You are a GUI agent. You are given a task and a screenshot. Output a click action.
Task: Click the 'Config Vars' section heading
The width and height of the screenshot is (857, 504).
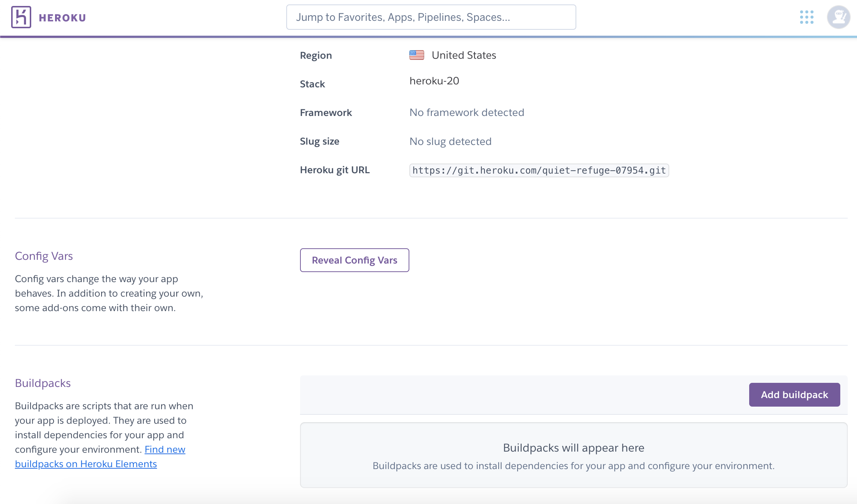coord(44,256)
